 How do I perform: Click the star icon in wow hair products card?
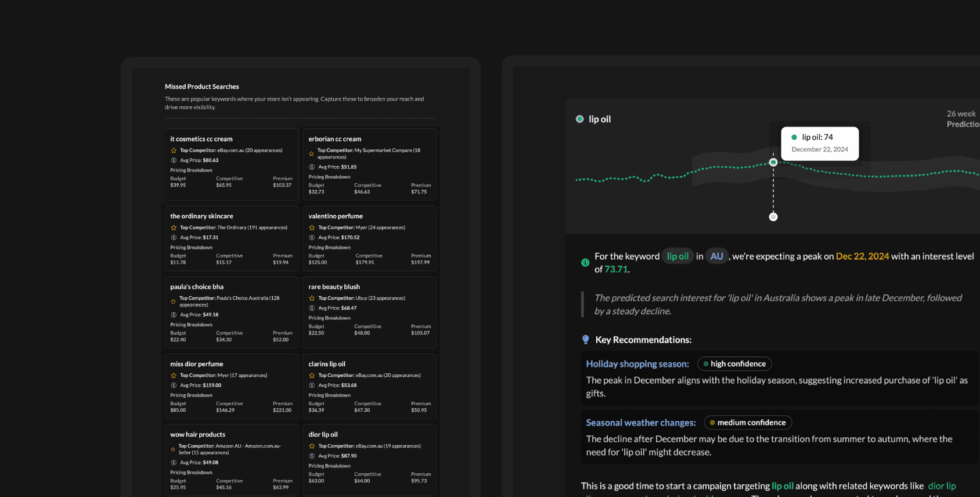click(x=172, y=449)
